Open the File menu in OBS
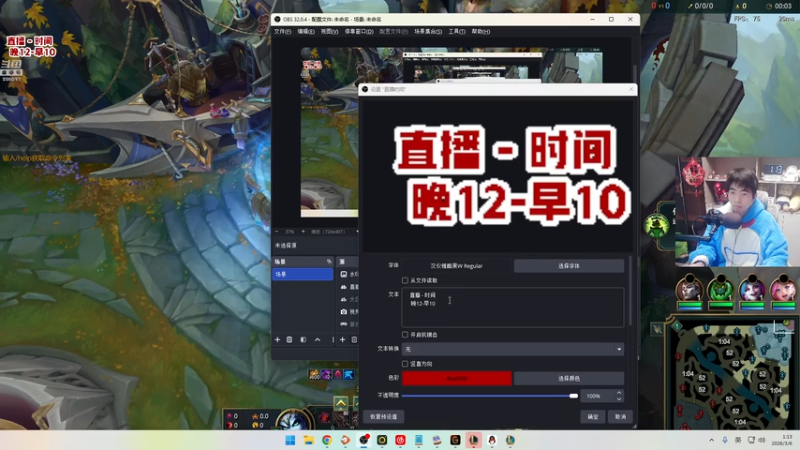This screenshot has width=800, height=450. [x=282, y=32]
